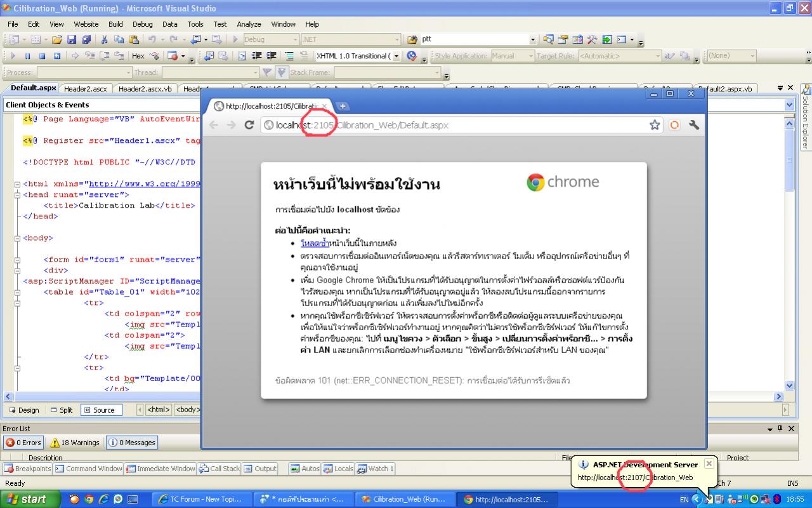
Task: Go back in the Chrome window
Action: pyautogui.click(x=214, y=125)
